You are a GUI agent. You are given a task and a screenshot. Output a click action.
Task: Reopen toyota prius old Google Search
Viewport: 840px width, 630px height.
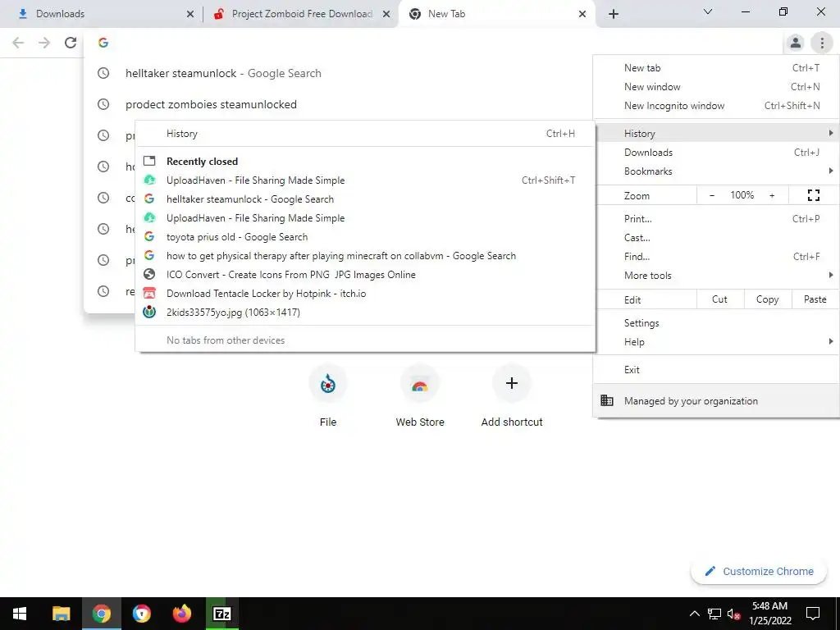365,237
